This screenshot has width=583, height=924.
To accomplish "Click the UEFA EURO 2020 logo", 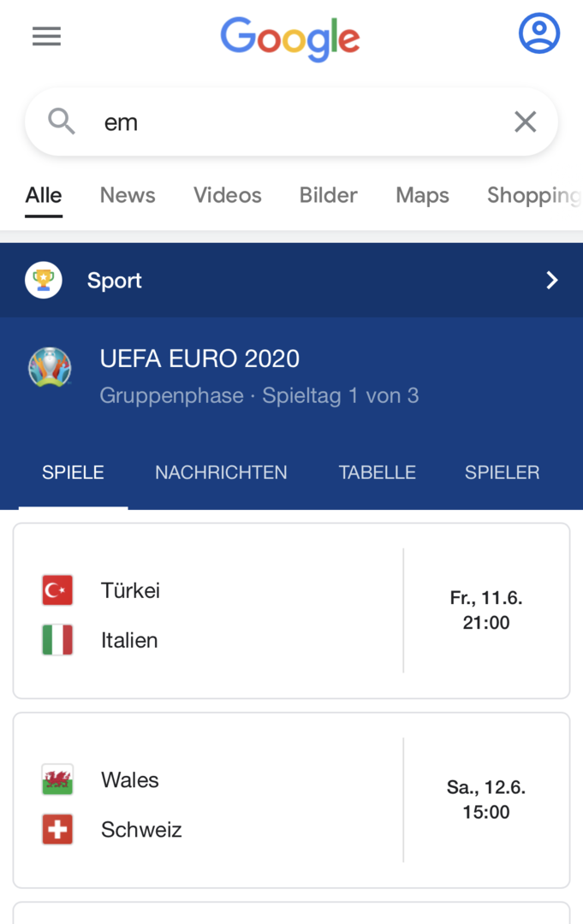I will (51, 367).
